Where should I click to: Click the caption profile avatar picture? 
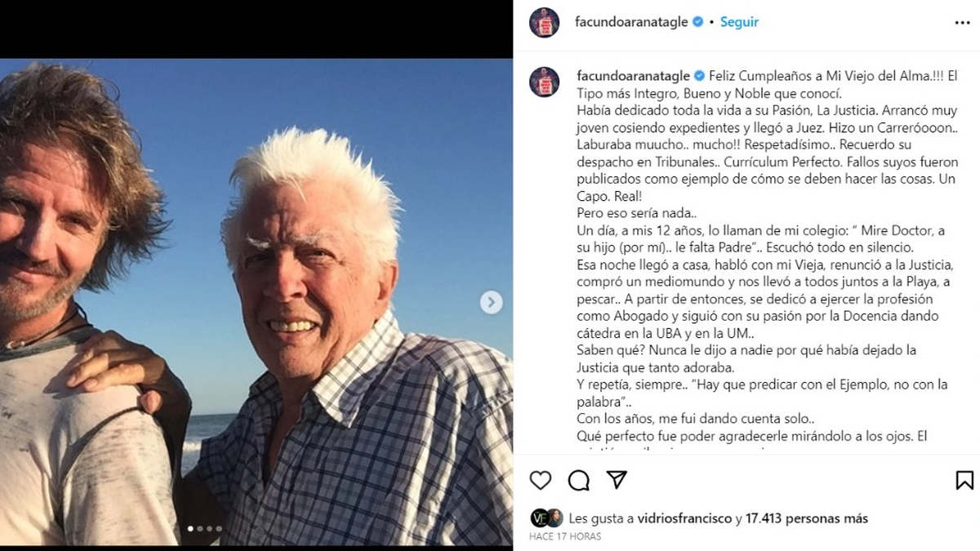pyautogui.click(x=545, y=82)
